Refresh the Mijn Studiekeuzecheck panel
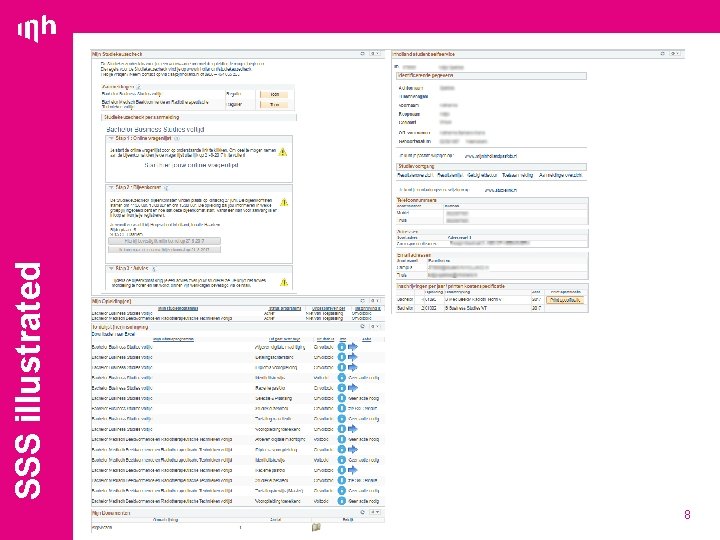Viewport: 720px width, 540px height. coord(362,54)
